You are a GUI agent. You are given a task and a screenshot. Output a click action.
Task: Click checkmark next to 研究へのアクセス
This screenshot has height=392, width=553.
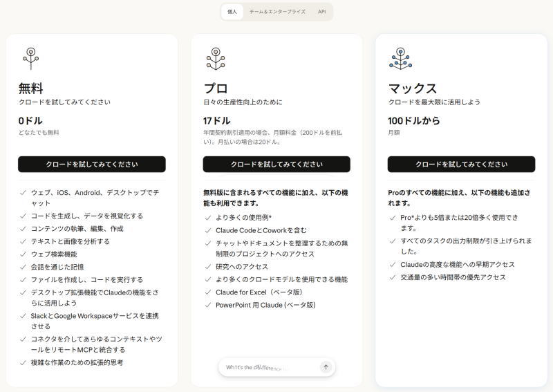(207, 267)
